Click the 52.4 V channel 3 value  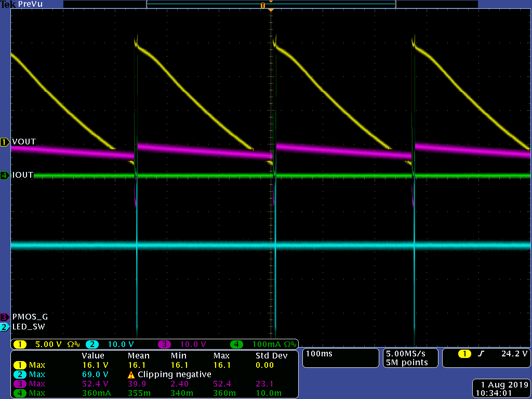(96, 384)
